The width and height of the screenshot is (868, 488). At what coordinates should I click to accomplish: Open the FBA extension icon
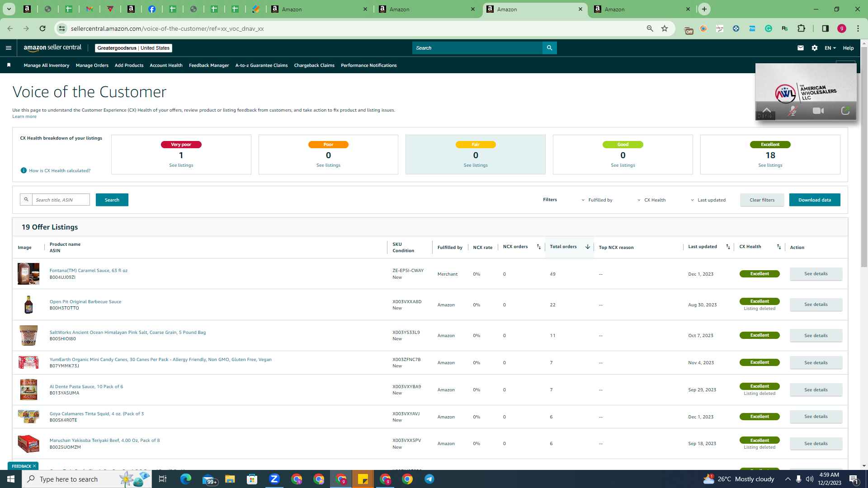[752, 28]
